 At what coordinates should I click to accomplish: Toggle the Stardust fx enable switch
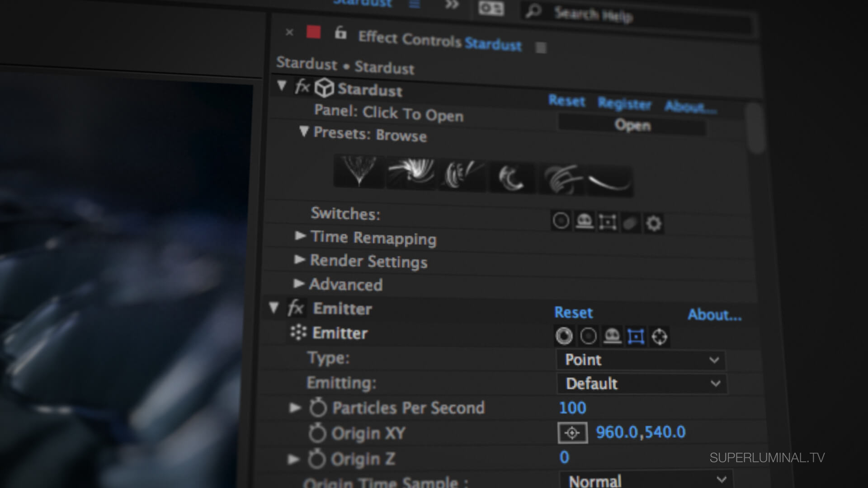(302, 86)
